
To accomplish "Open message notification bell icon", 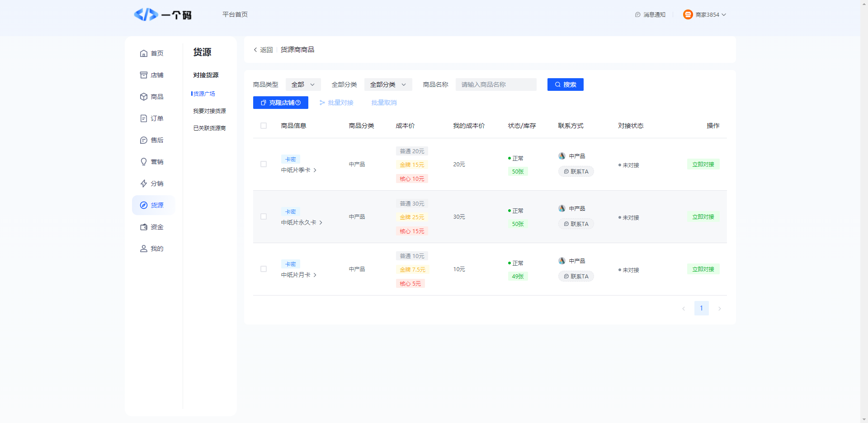I will pyautogui.click(x=638, y=15).
